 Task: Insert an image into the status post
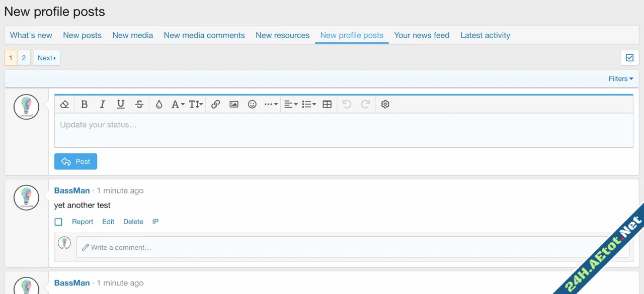(x=233, y=104)
